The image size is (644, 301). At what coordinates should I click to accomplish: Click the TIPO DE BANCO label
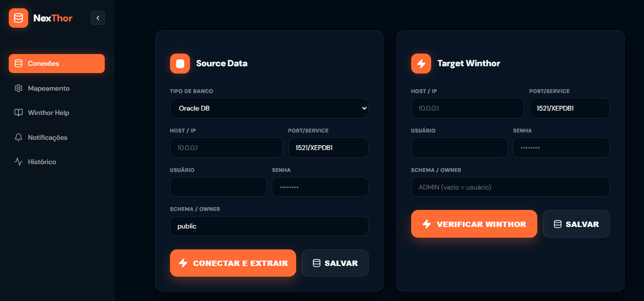pos(191,91)
